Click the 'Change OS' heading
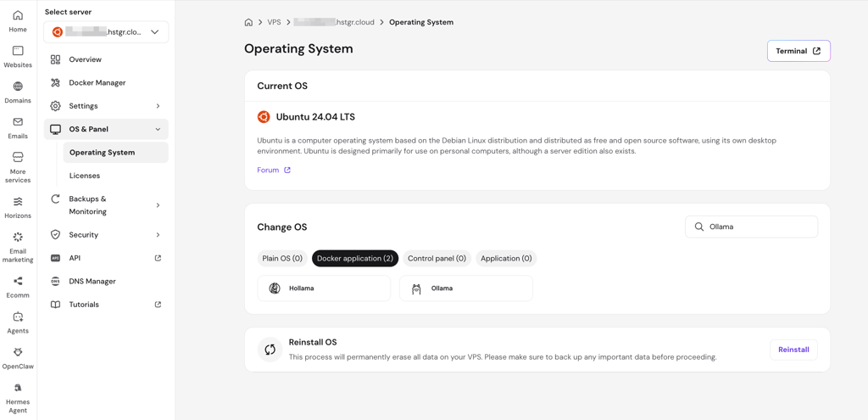 click(x=282, y=227)
